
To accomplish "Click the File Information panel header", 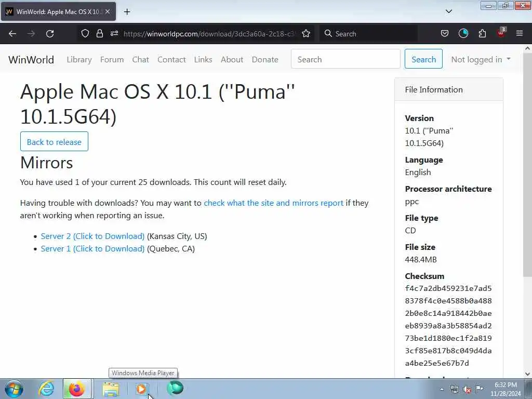I will [448, 89].
